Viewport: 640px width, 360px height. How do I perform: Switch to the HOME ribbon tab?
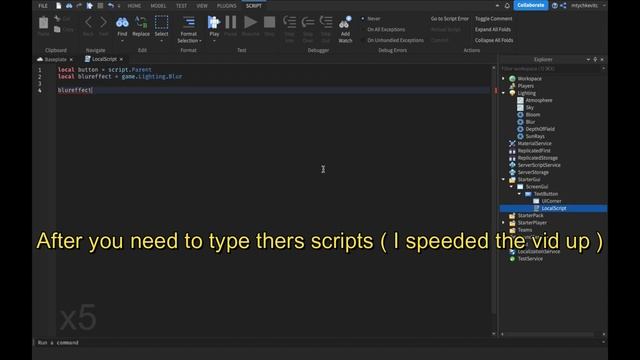coord(134,6)
